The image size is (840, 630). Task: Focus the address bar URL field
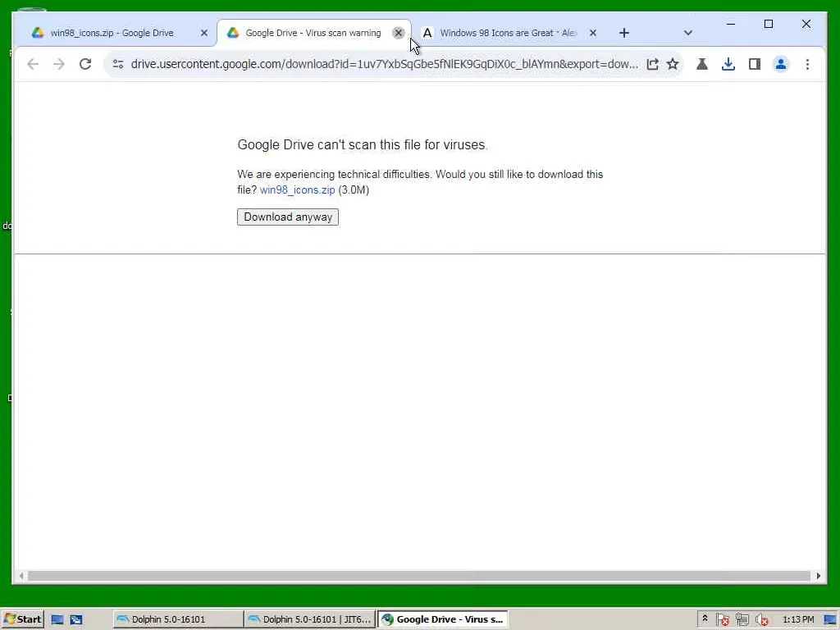384,64
